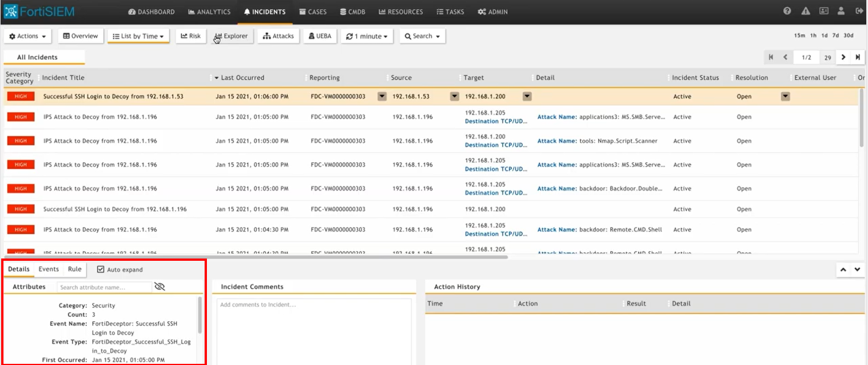Collapse details pane with up chevron
This screenshot has height=365, width=868.
point(843,269)
